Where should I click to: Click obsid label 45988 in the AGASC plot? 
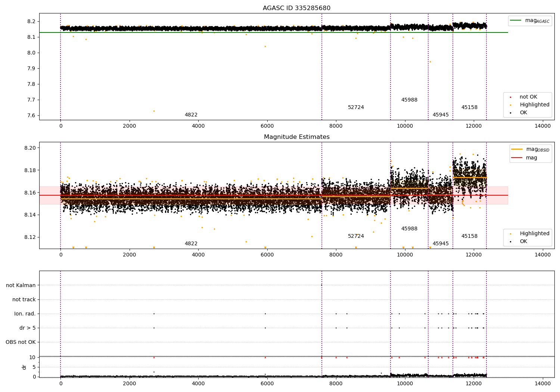tap(409, 100)
